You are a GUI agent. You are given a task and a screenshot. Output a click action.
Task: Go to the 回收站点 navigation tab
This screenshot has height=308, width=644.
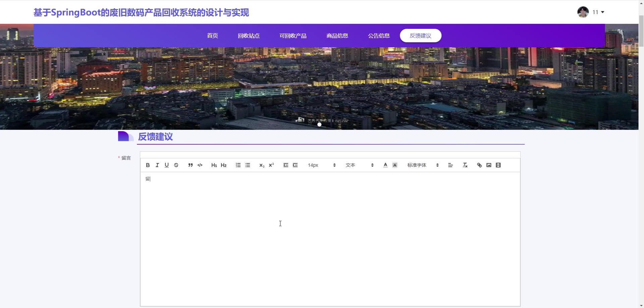pyautogui.click(x=249, y=36)
